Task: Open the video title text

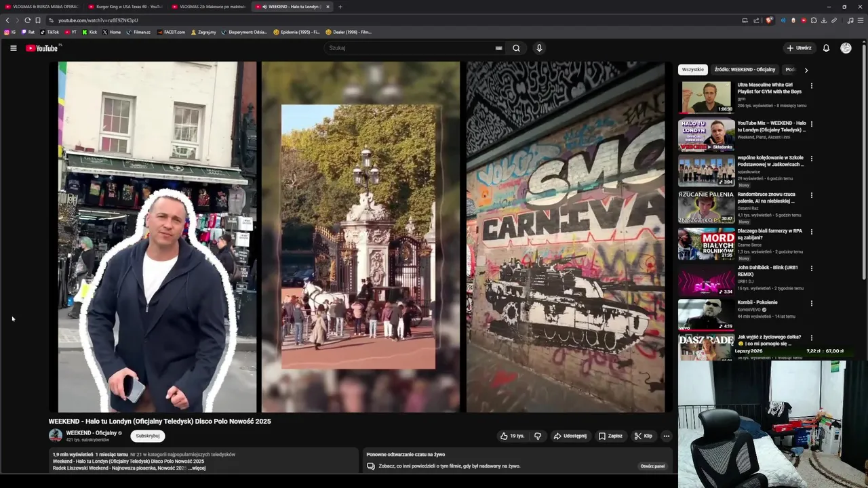Action: [159, 422]
